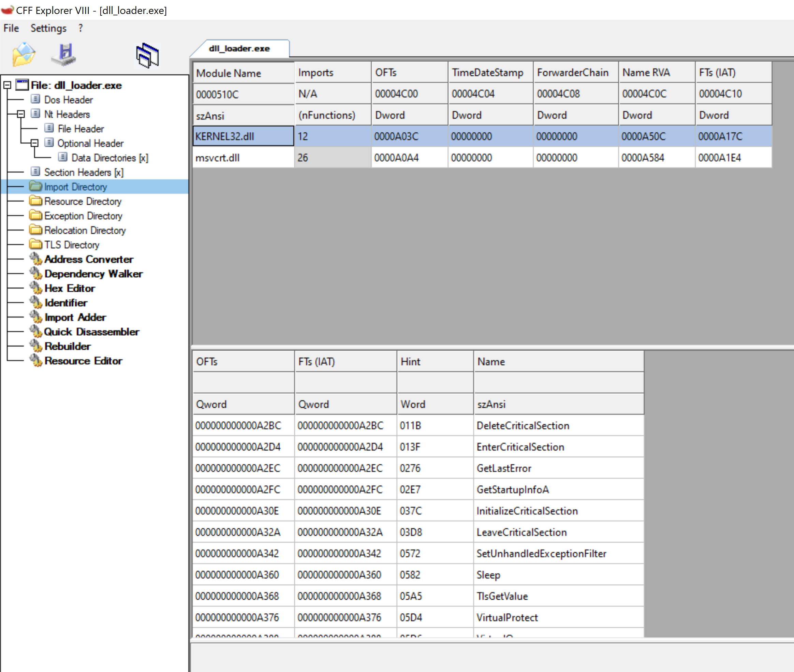794x672 pixels.
Task: Open the Hex Editor tool
Action: tap(69, 288)
